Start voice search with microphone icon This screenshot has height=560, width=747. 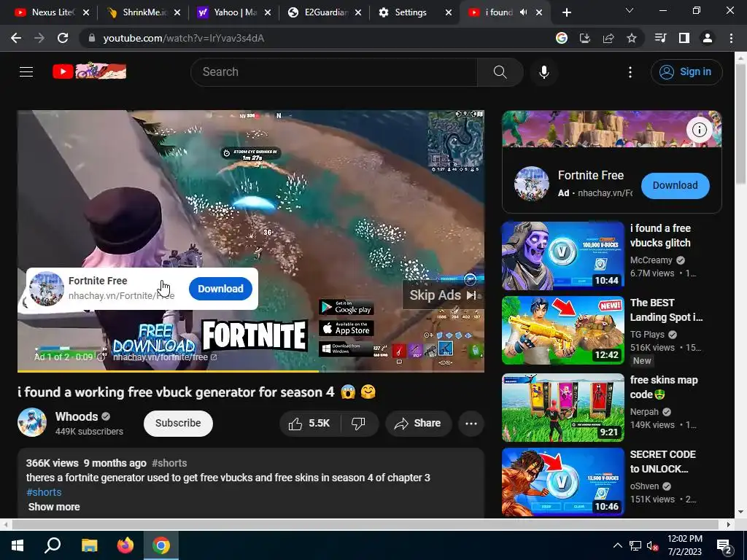[x=544, y=72]
